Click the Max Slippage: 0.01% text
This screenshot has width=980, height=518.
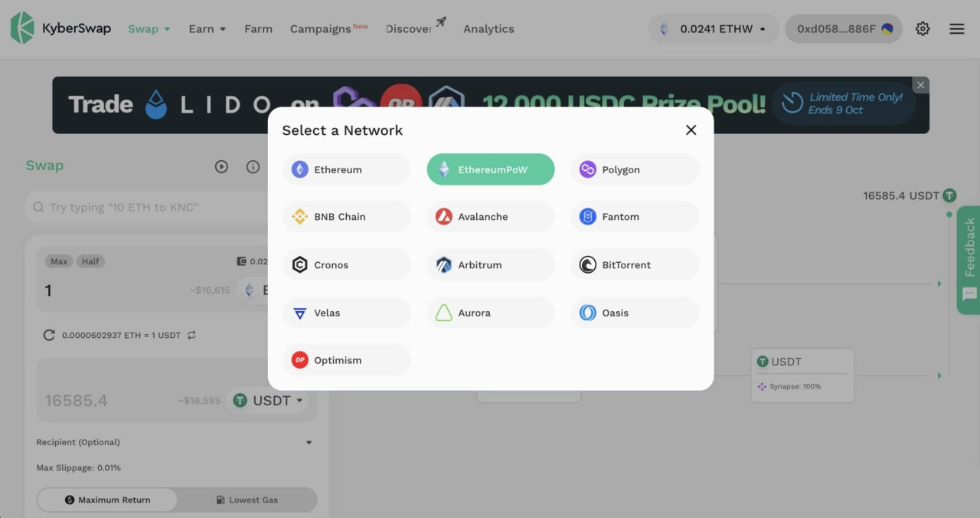point(79,467)
